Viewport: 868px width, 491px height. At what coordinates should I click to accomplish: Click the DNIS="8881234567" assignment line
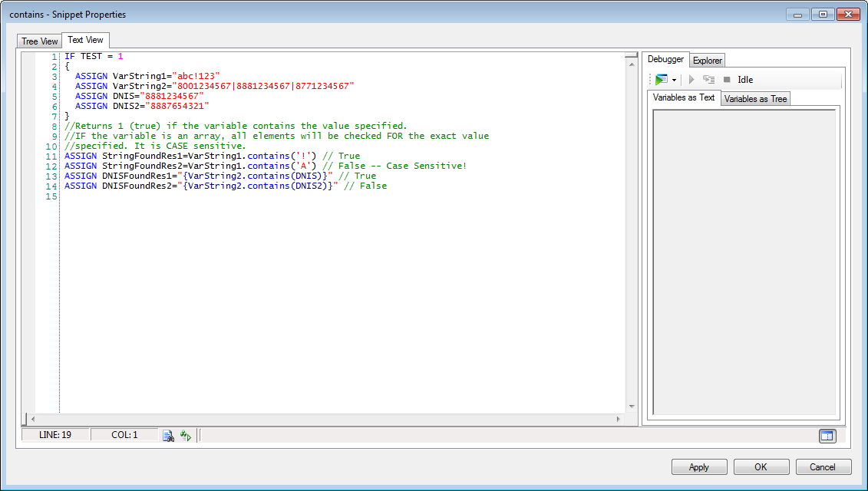point(140,97)
